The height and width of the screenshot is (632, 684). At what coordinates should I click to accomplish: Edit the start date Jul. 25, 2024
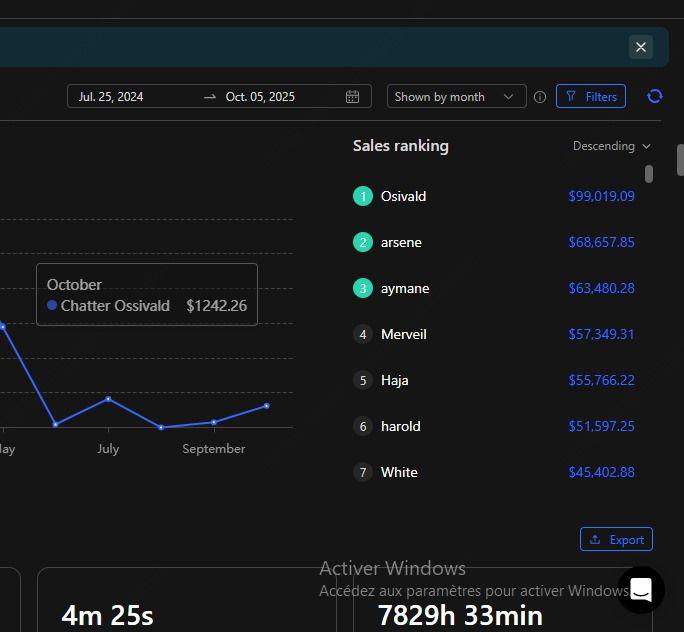point(111,97)
